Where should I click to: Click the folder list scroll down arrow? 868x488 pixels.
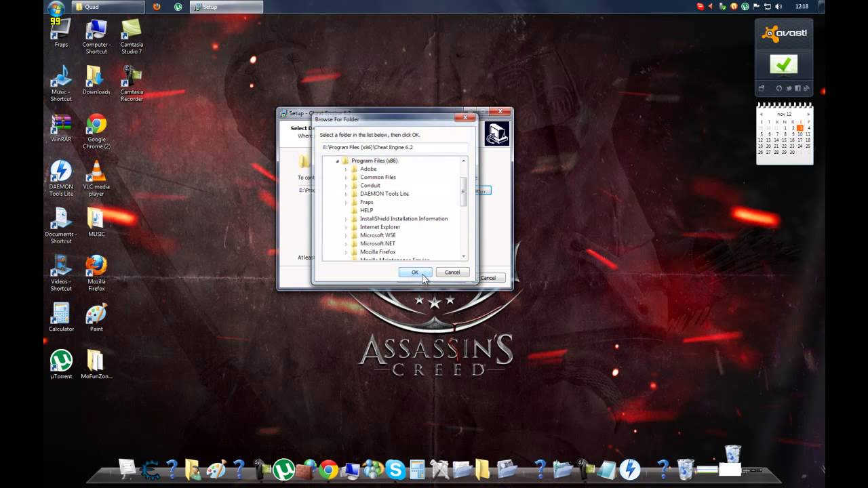464,256
